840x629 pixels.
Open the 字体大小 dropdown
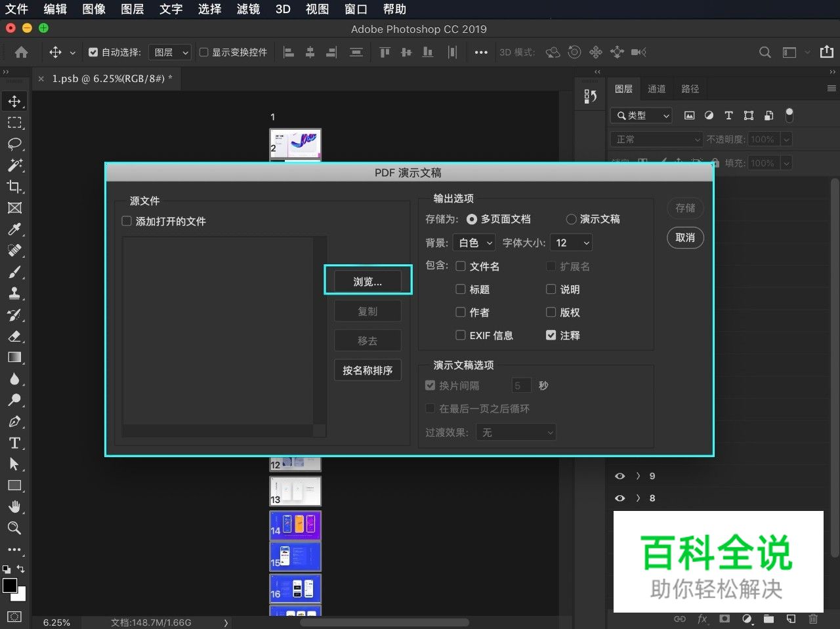pos(571,242)
